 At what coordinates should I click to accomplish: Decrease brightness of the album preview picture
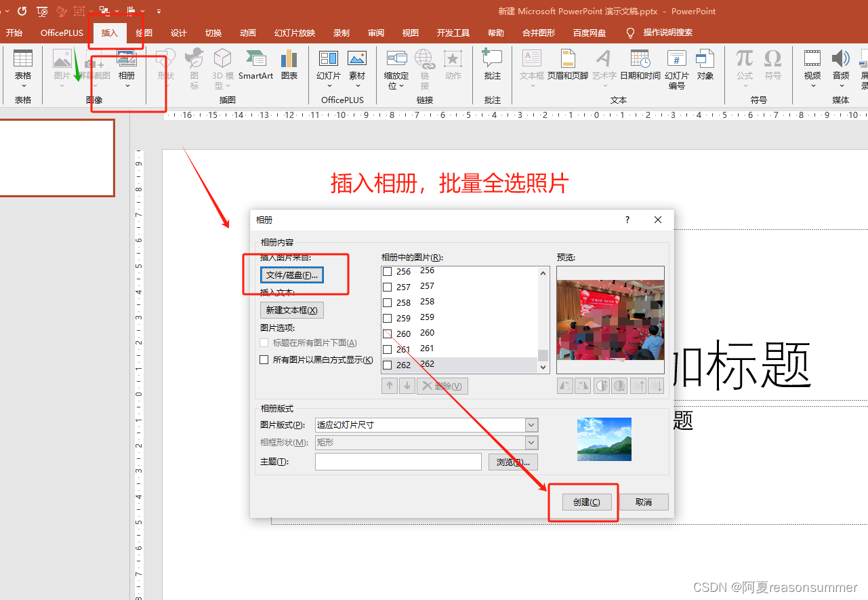pos(655,386)
